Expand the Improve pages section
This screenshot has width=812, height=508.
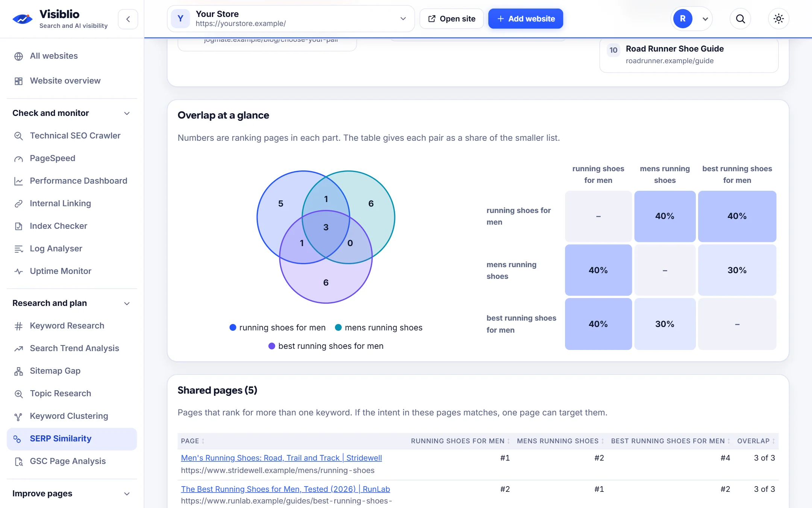(x=72, y=494)
